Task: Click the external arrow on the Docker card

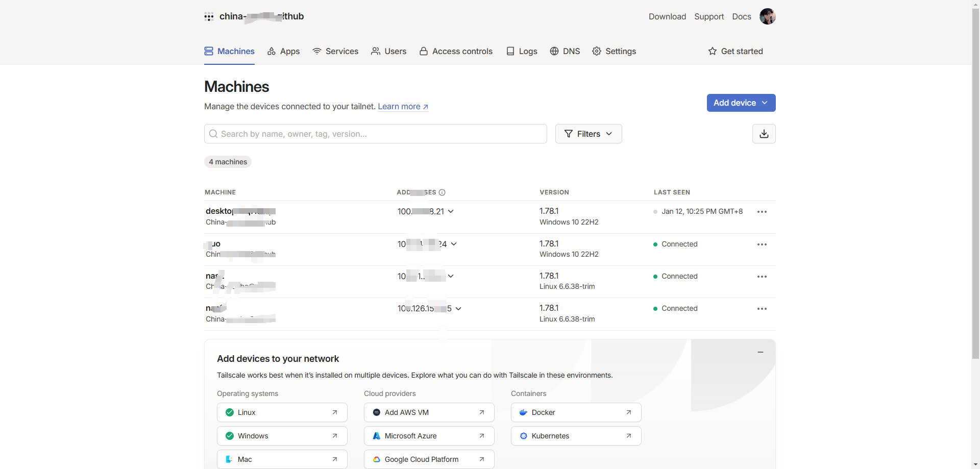Action: (629, 412)
